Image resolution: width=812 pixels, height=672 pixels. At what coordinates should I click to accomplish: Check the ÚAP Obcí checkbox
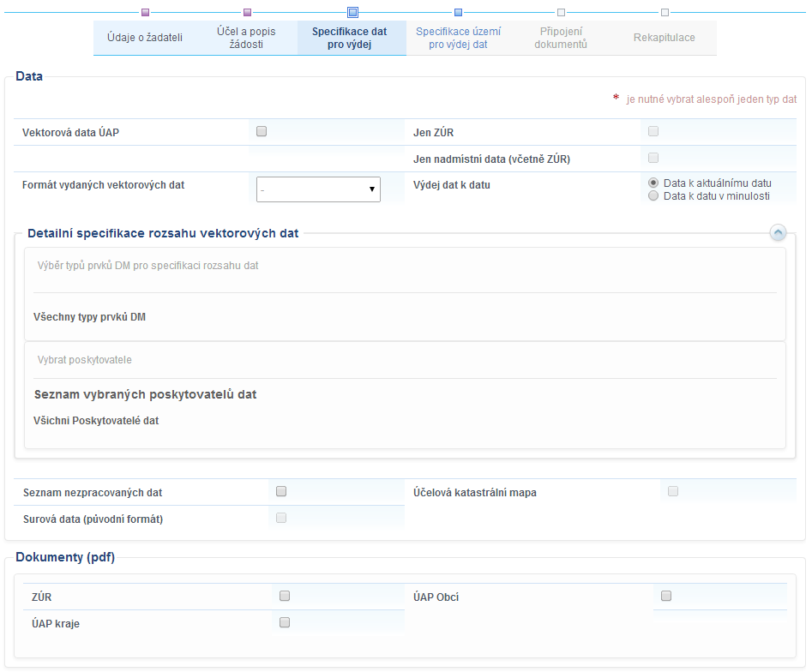pos(666,596)
